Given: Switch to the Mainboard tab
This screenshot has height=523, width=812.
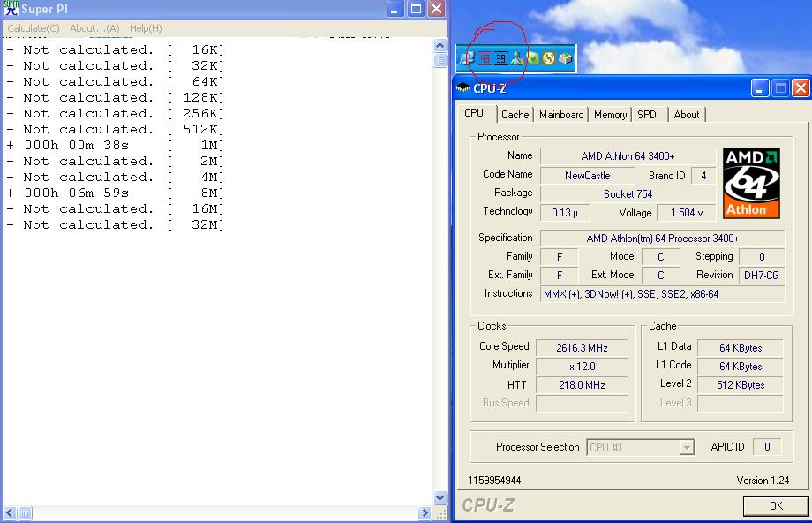Looking at the screenshot, I should coord(561,115).
